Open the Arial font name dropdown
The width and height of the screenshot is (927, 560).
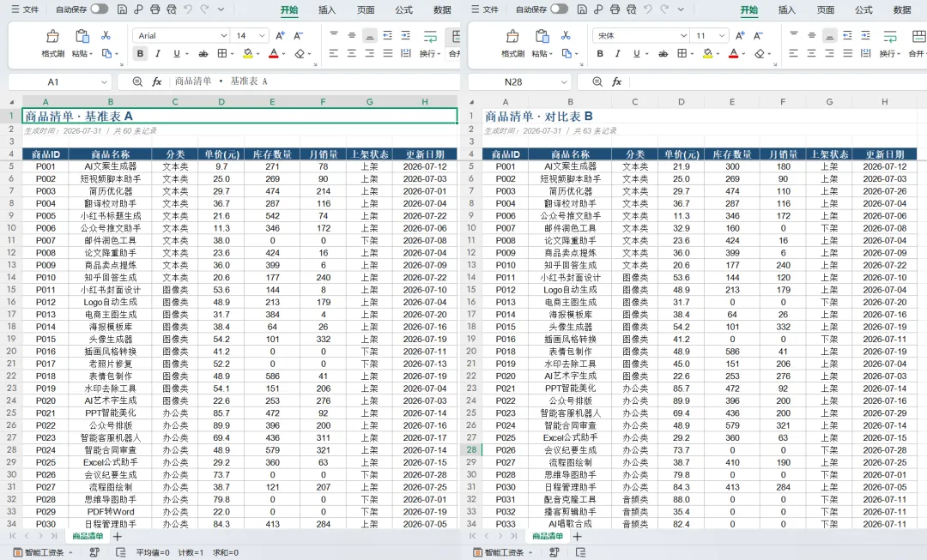(x=223, y=35)
